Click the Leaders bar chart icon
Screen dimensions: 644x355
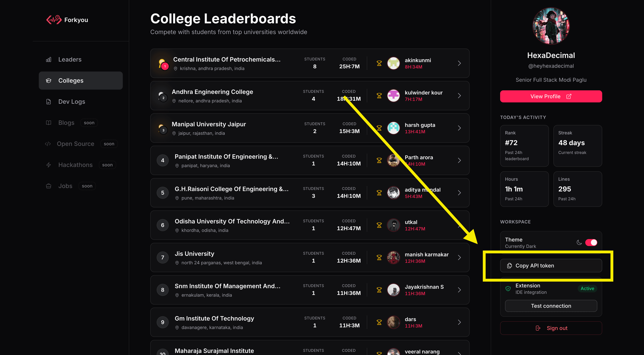click(x=49, y=59)
